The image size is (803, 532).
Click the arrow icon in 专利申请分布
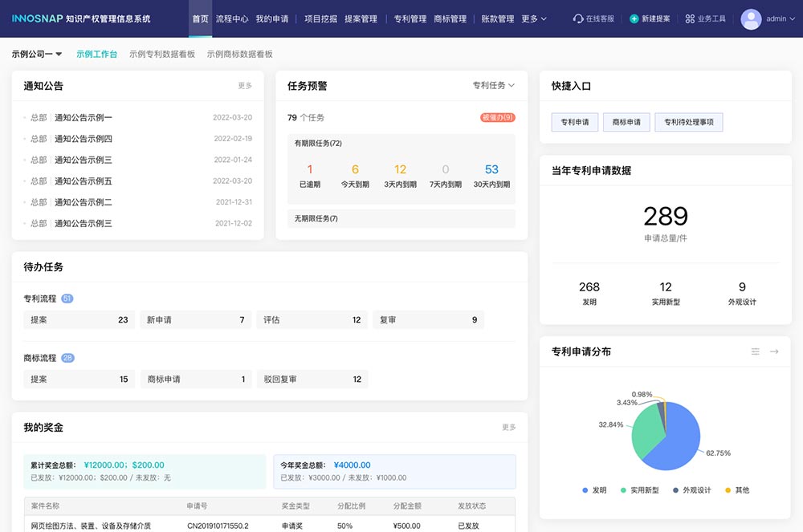(x=774, y=351)
